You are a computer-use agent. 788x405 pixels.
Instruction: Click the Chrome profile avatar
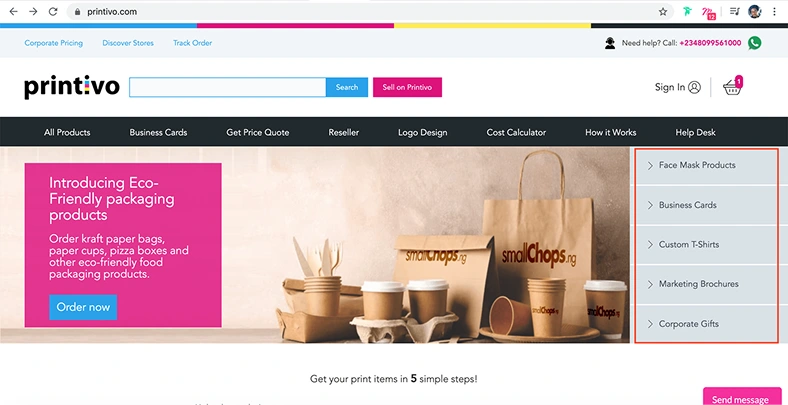tap(754, 12)
